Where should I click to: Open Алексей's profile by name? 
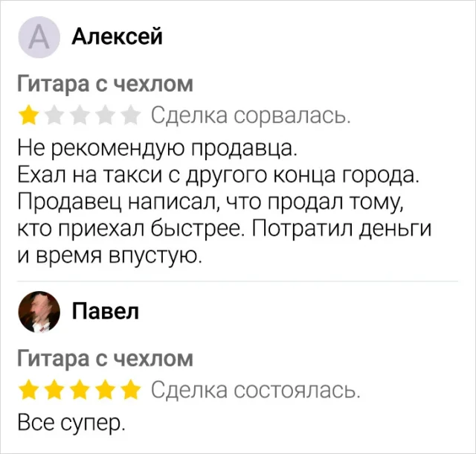pyautogui.click(x=117, y=36)
